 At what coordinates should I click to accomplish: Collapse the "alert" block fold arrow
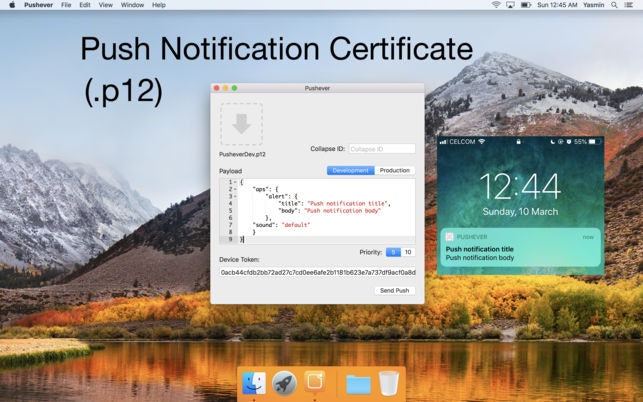point(235,196)
